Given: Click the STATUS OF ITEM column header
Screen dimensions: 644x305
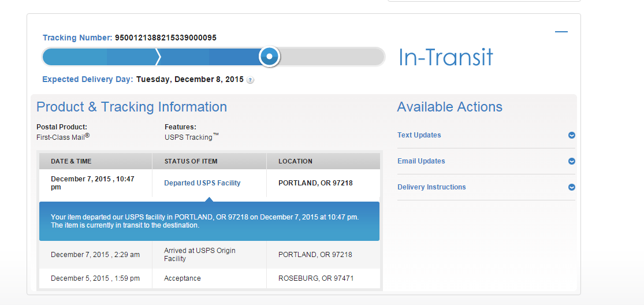Looking at the screenshot, I should pos(191,161).
